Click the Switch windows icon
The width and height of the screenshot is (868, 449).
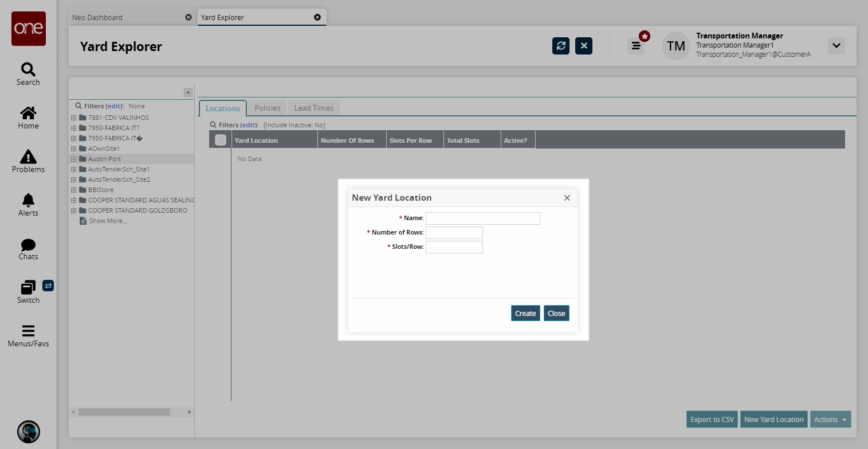[x=28, y=287]
